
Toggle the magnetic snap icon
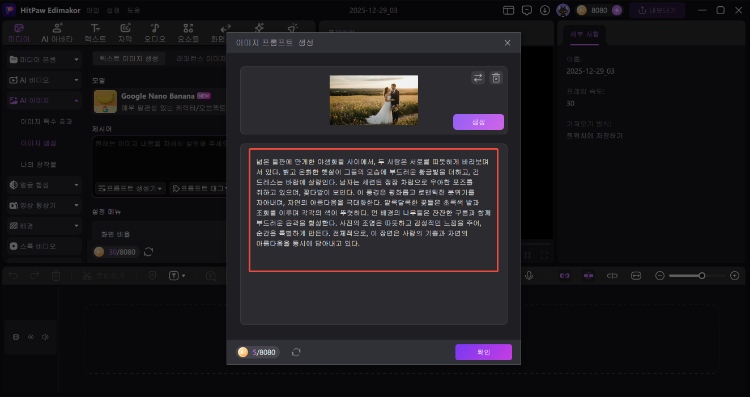pyautogui.click(x=588, y=276)
